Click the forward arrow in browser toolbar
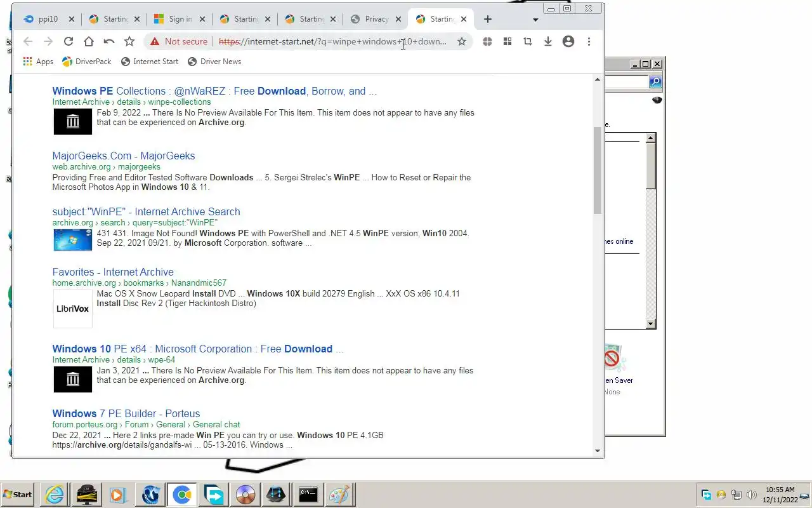The image size is (812, 508). tap(48, 41)
